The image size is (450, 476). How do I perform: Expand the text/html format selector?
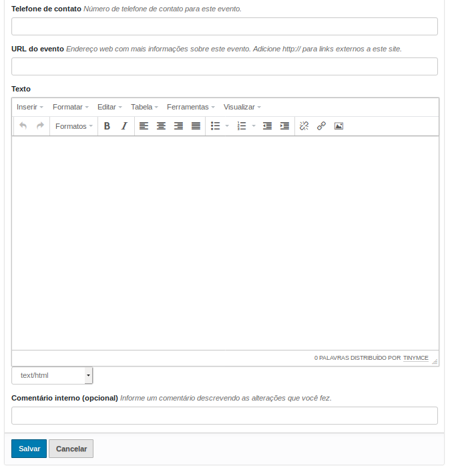(88, 376)
